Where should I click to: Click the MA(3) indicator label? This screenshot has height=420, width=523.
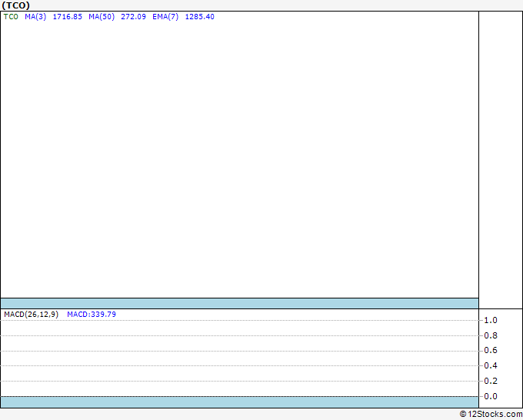click(x=35, y=17)
